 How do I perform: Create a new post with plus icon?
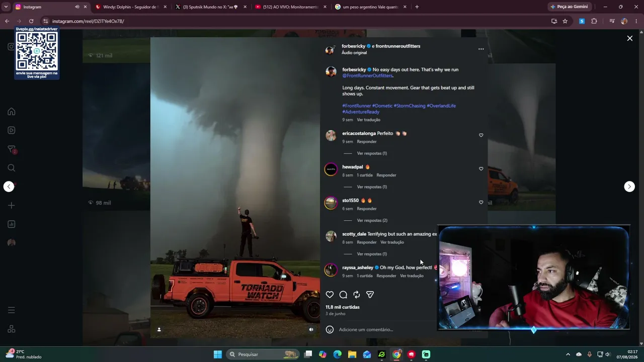click(x=12, y=205)
